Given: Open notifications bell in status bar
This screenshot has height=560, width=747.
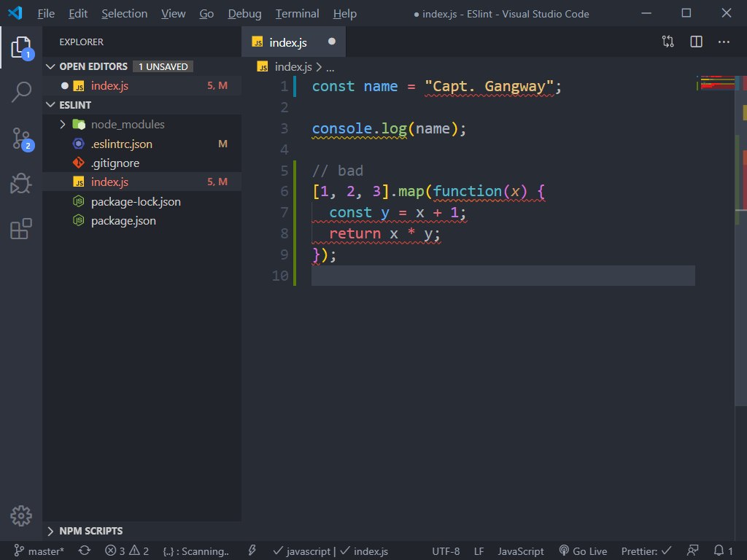Looking at the screenshot, I should point(723,551).
